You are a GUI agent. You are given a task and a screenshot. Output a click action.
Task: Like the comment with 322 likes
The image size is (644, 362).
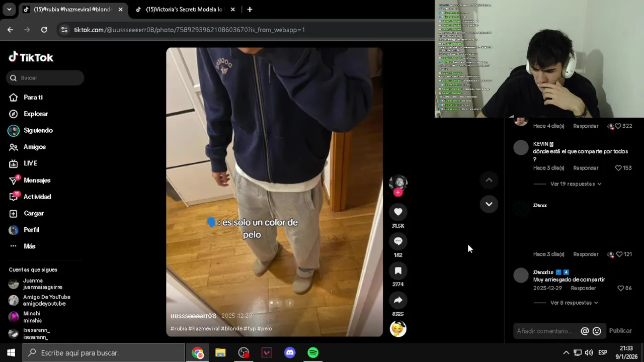(x=618, y=126)
